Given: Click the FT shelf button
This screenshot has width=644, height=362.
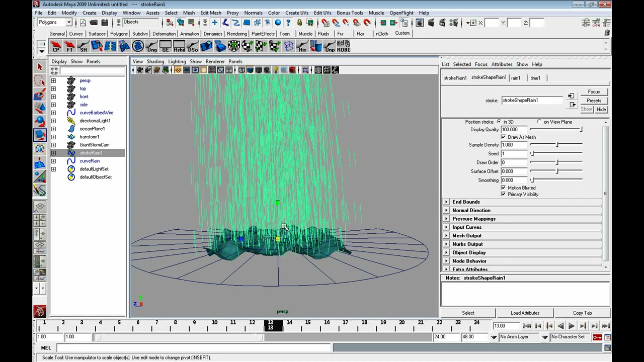Looking at the screenshot, I should [x=69, y=47].
